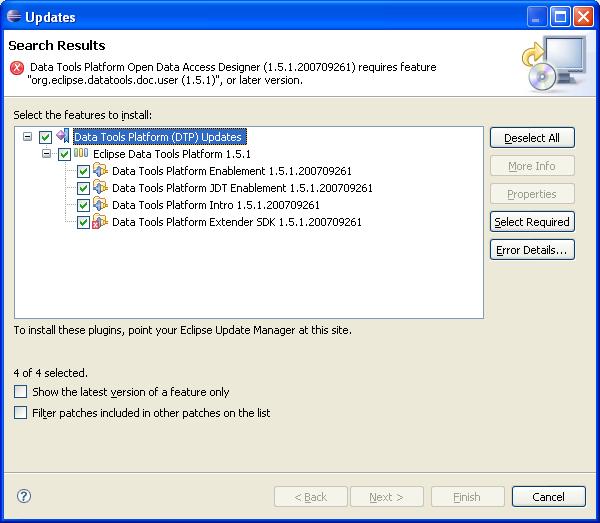Image resolution: width=600 pixels, height=523 pixels.
Task: Click the feature icon for Data Tools Platform Enablement
Action: pyautogui.click(x=101, y=170)
